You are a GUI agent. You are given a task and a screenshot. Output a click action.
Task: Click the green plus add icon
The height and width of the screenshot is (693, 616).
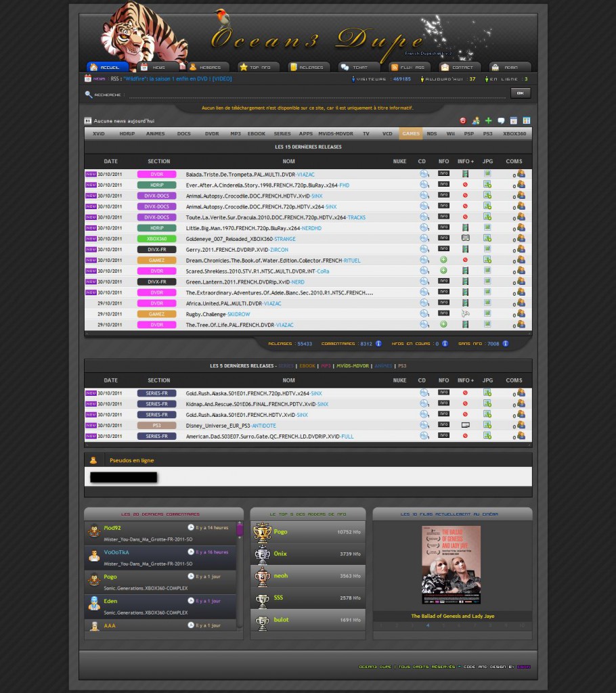pyautogui.click(x=488, y=120)
